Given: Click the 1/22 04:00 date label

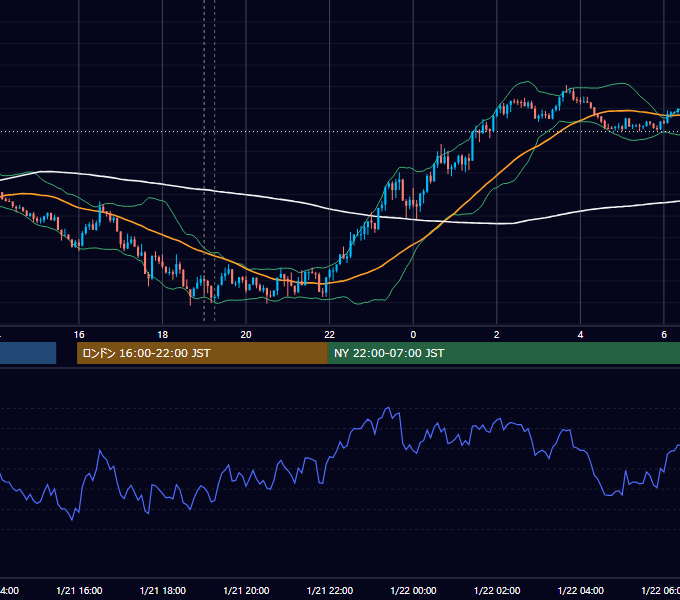Looking at the screenshot, I should point(581,590).
